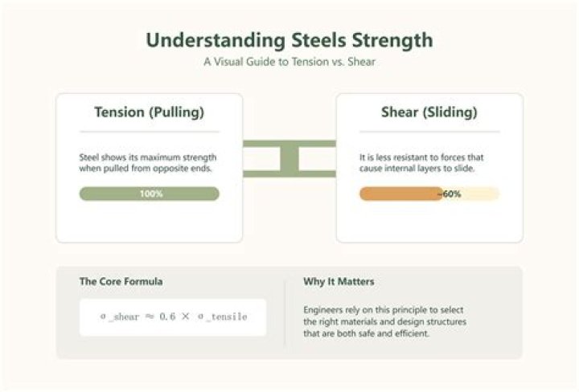The width and height of the screenshot is (579, 392).
Task: Click the green 100% tension strength bar
Action: [150, 194]
